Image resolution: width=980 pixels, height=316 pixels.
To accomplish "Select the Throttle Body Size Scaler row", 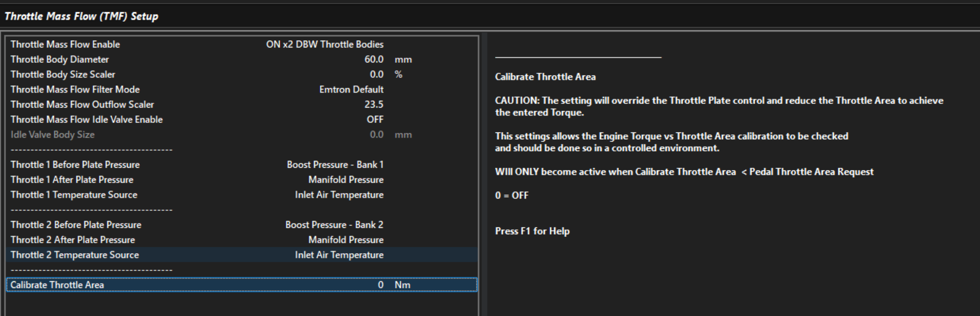I will [242, 74].
